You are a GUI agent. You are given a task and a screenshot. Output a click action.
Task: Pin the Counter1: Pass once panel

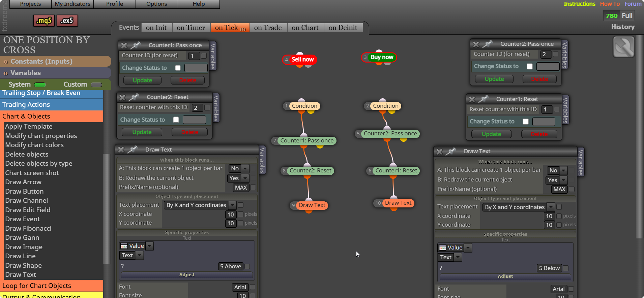[x=135, y=45]
